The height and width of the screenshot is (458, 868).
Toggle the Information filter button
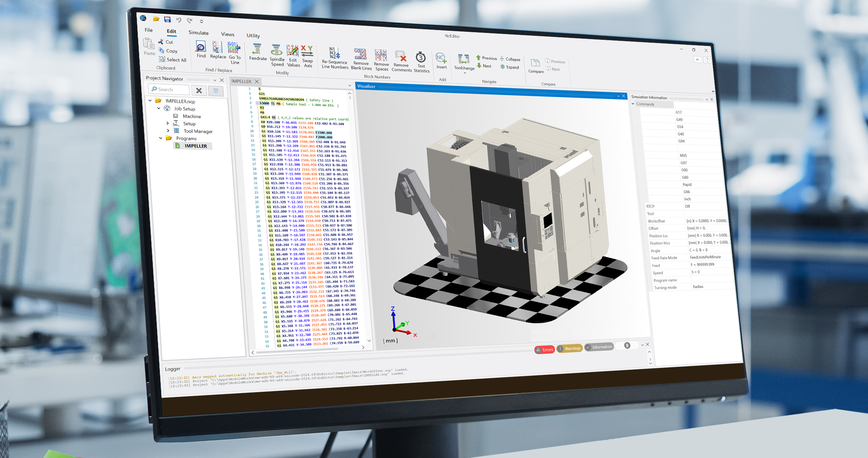pos(599,347)
